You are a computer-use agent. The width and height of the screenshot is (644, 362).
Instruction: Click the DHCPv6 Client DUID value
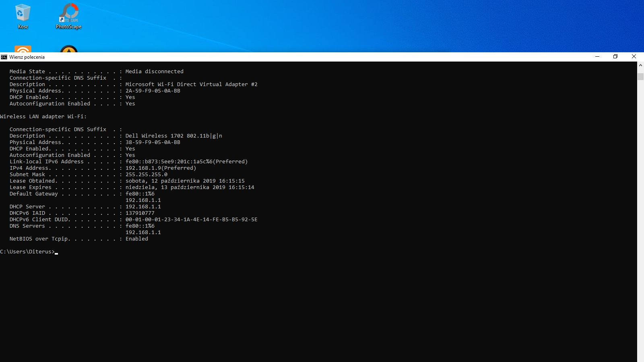click(x=192, y=220)
